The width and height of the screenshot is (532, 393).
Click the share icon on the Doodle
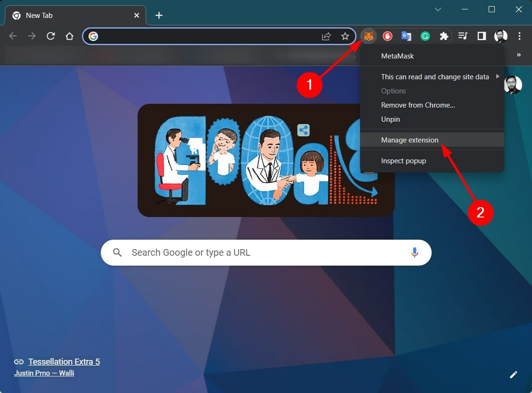303,130
